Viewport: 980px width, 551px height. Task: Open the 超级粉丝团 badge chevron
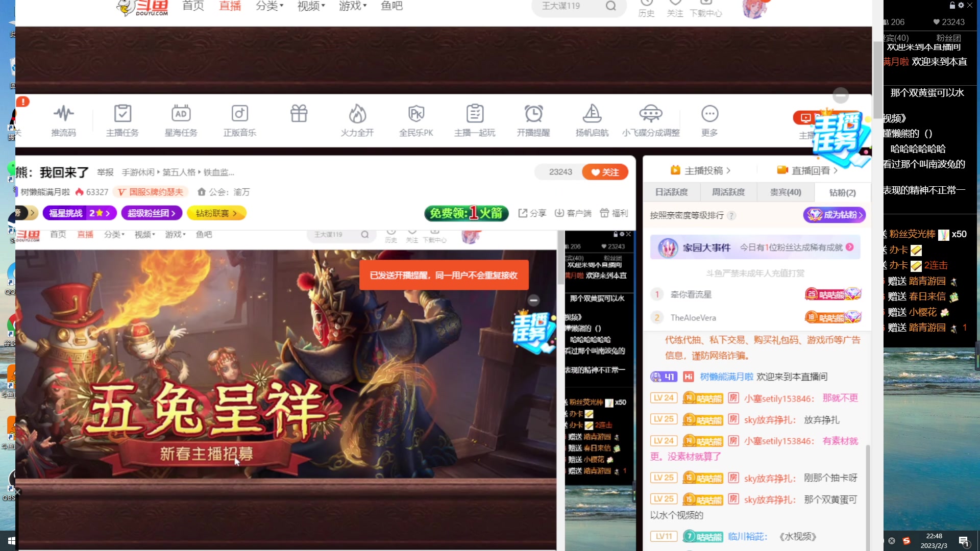pos(174,213)
